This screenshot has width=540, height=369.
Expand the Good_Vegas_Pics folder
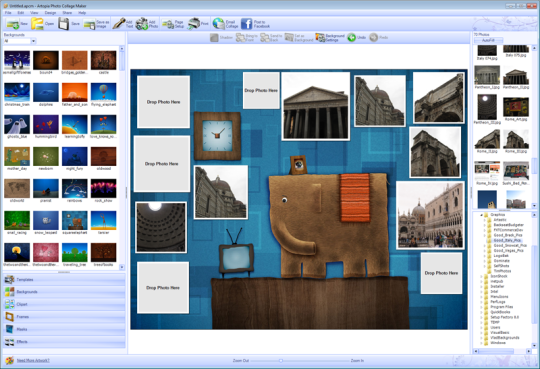(485, 250)
